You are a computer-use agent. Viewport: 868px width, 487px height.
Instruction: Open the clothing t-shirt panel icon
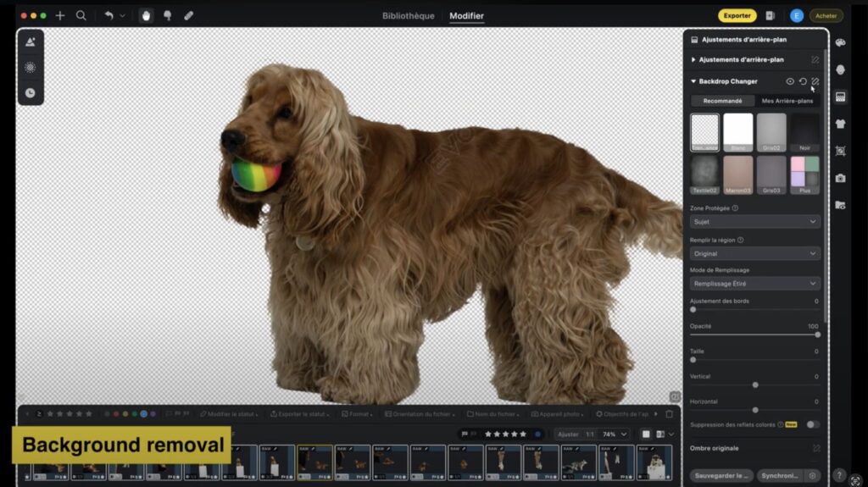click(x=840, y=124)
